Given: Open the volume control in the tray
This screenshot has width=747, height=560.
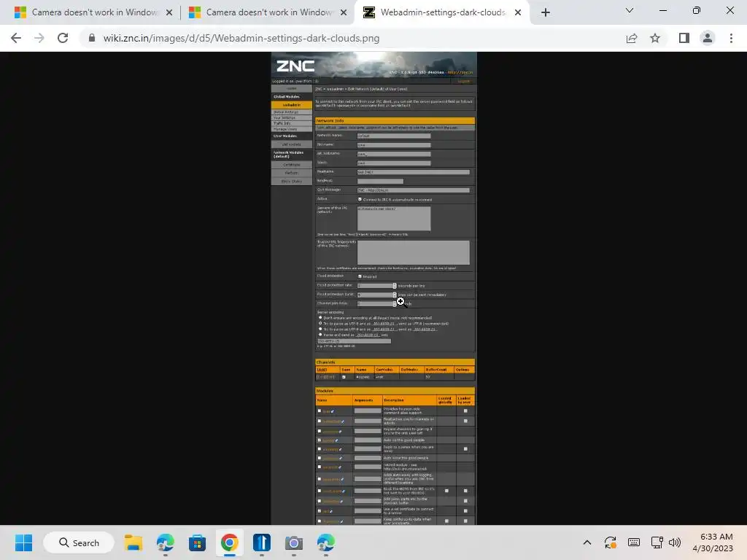Looking at the screenshot, I should (675, 542).
